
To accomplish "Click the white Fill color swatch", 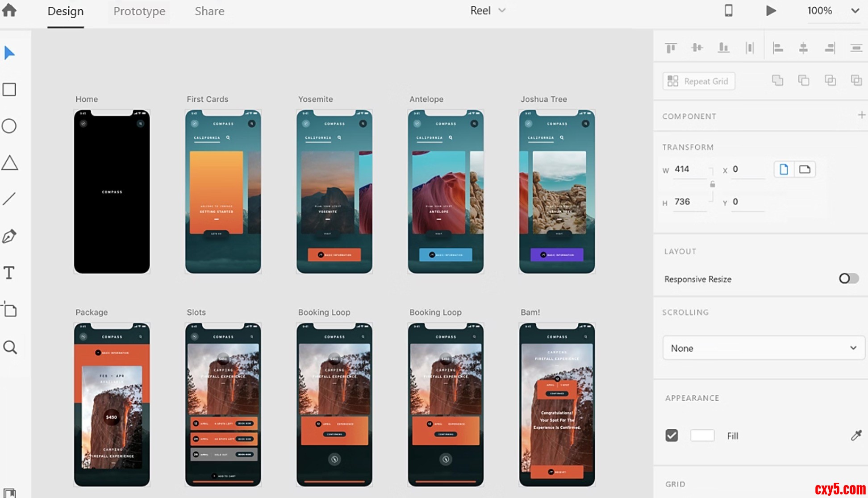I will (x=702, y=436).
